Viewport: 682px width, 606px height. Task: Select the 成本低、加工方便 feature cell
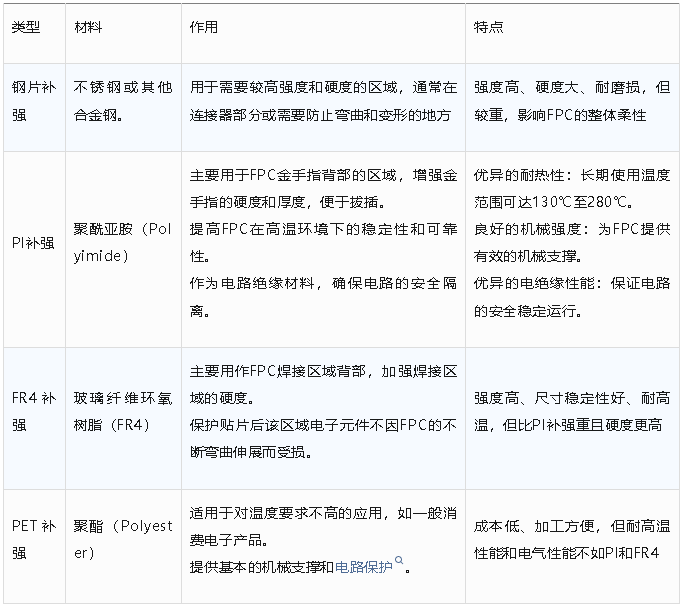point(571,539)
